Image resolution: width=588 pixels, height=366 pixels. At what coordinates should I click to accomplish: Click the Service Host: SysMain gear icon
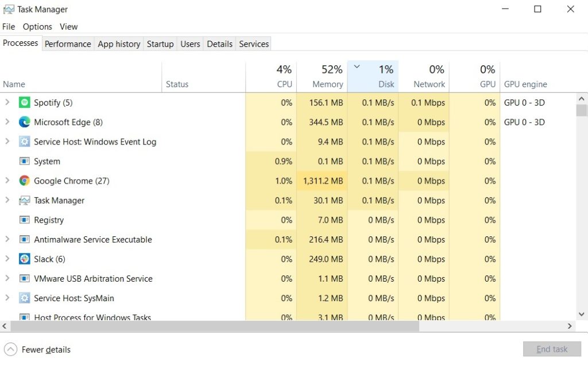pyautogui.click(x=24, y=298)
